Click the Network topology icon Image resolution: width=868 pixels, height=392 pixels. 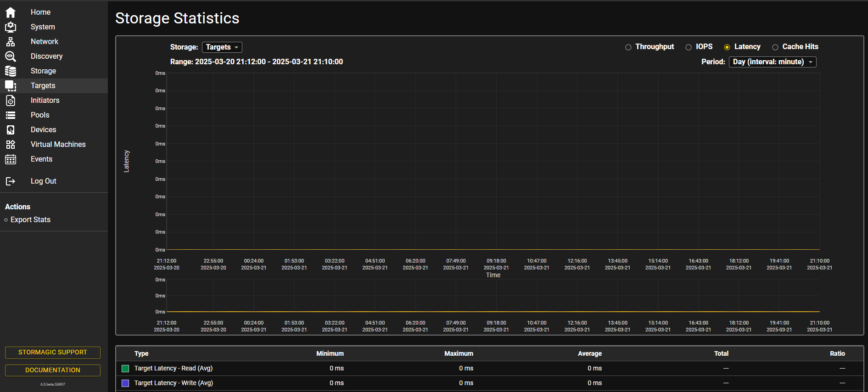[x=11, y=42]
